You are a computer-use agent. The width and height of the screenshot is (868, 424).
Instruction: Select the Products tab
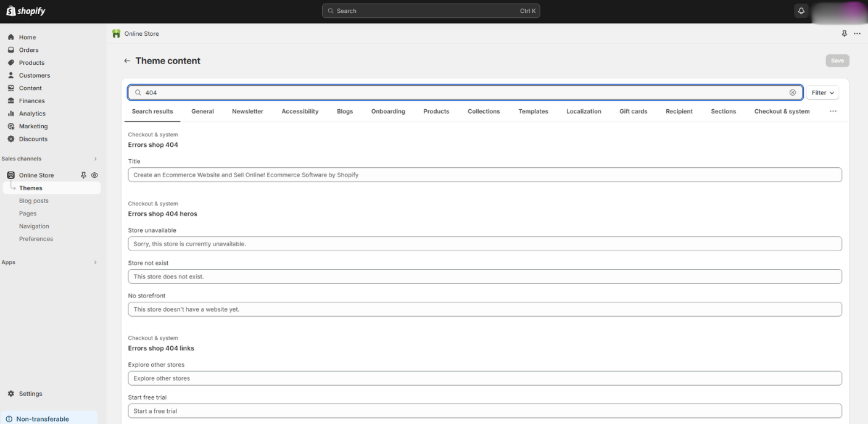436,112
